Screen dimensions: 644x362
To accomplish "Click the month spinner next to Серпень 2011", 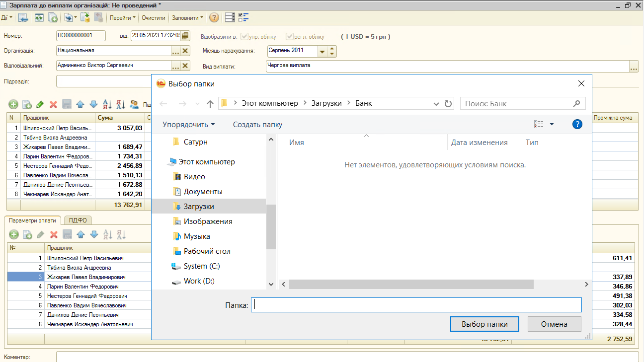I will [332, 51].
